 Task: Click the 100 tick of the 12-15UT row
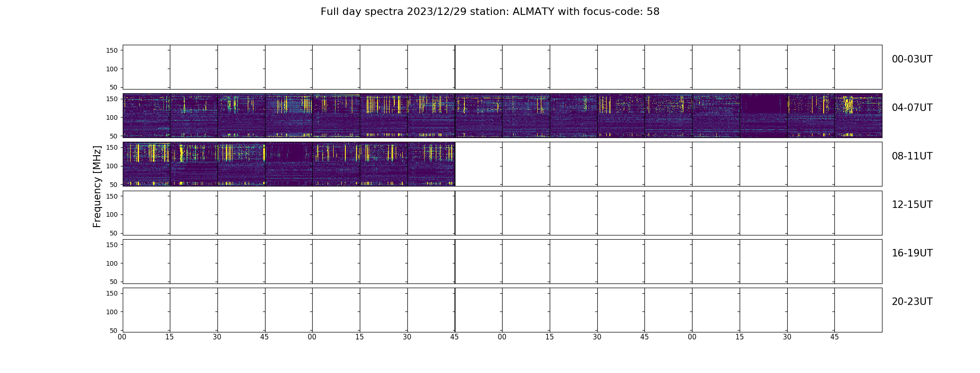[x=112, y=214]
